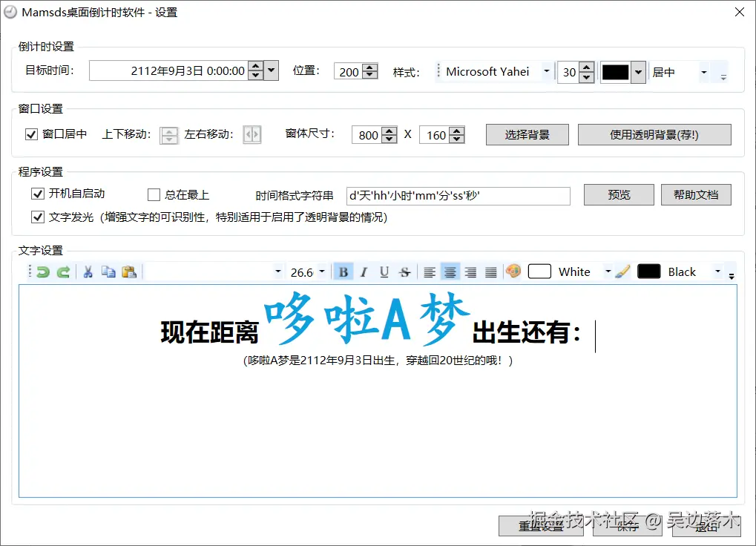Expand the text font name dropdown
Image resolution: width=756 pixels, height=546 pixels.
[278, 272]
